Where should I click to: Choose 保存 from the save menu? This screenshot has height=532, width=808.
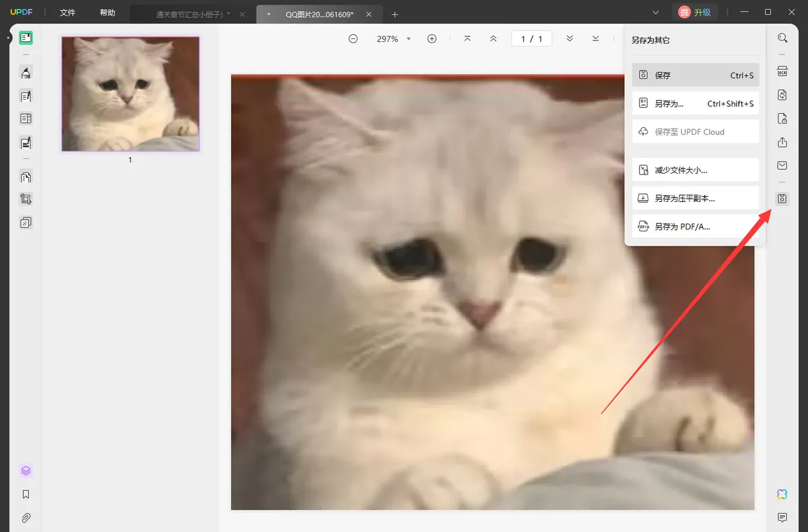click(696, 75)
